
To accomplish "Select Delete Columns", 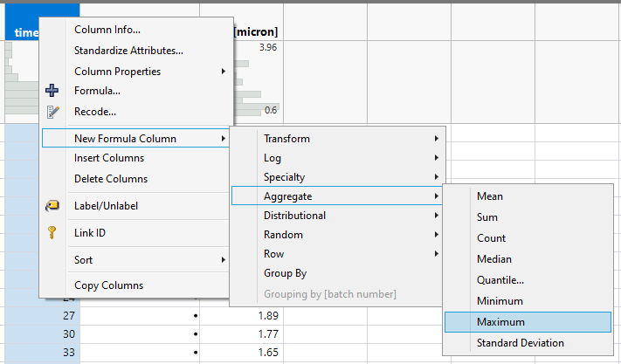I will coord(135,179).
